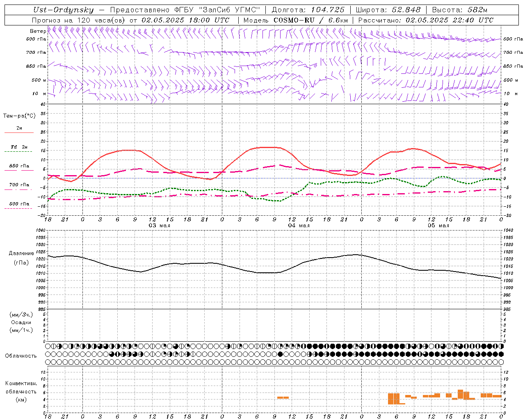Click the Ветер wind panel label

[38, 31]
